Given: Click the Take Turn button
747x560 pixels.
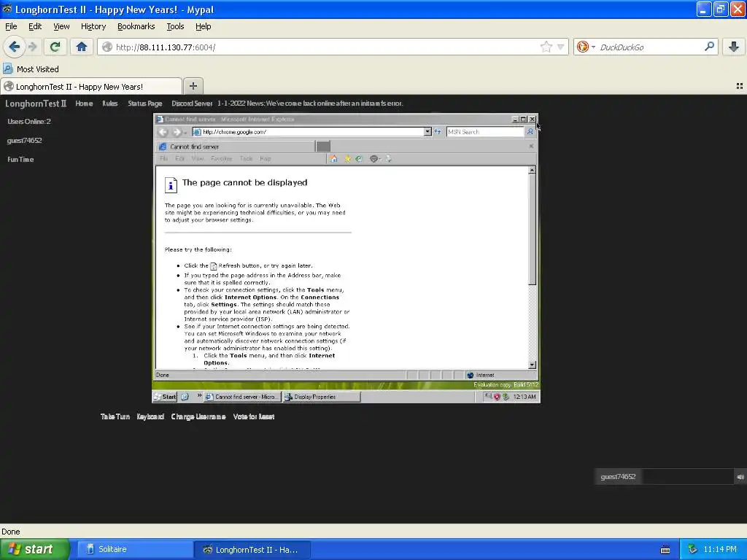Looking at the screenshot, I should pos(115,416).
